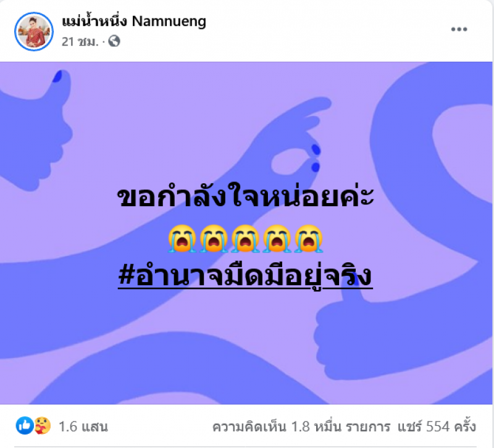
Task: Click the first crying emoji in post
Action: pos(182,239)
